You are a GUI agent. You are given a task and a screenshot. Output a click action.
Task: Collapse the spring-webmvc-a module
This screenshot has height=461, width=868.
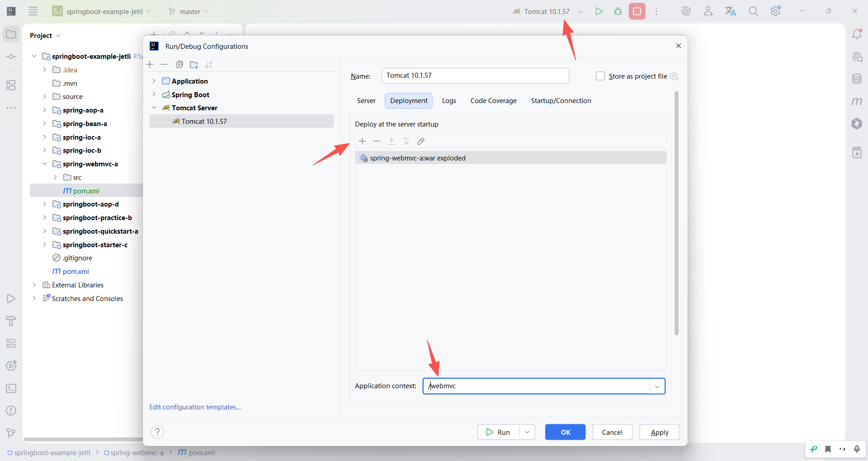tap(44, 164)
